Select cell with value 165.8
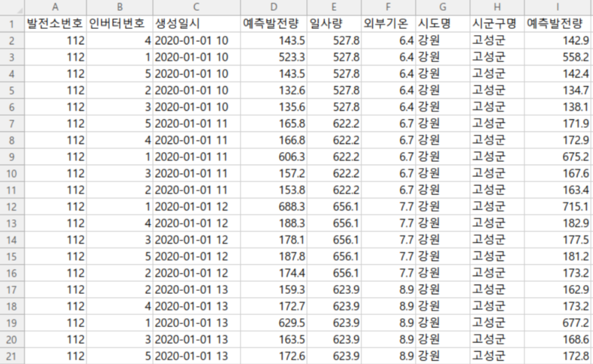This screenshot has height=364, width=593. point(274,124)
